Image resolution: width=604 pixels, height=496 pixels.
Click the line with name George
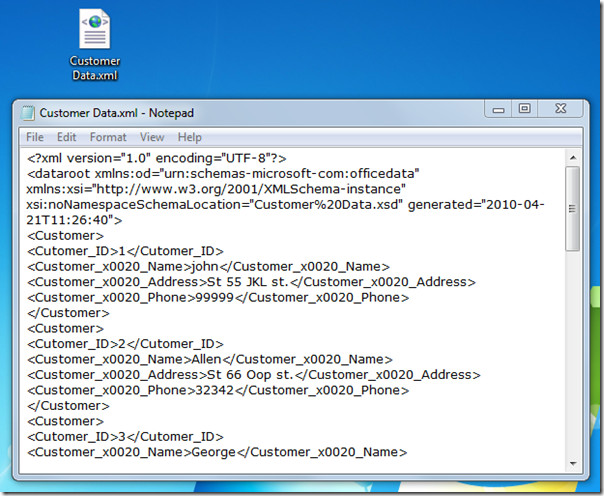(217, 452)
